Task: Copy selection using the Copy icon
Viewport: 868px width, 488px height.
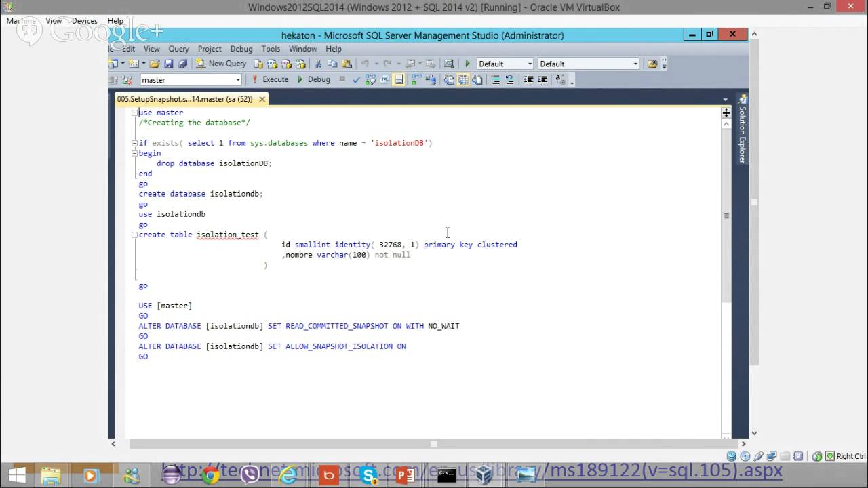Action: point(332,64)
